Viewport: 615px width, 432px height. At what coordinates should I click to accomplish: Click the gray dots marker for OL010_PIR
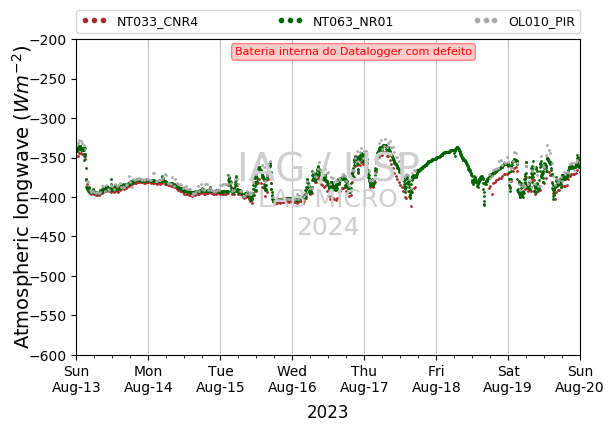coord(486,20)
